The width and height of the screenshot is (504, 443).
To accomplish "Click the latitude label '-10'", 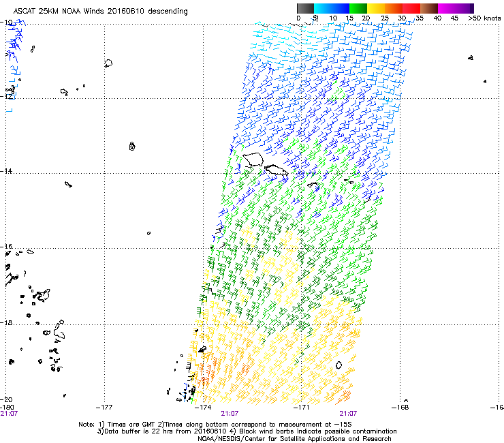I will (x=6, y=22).
